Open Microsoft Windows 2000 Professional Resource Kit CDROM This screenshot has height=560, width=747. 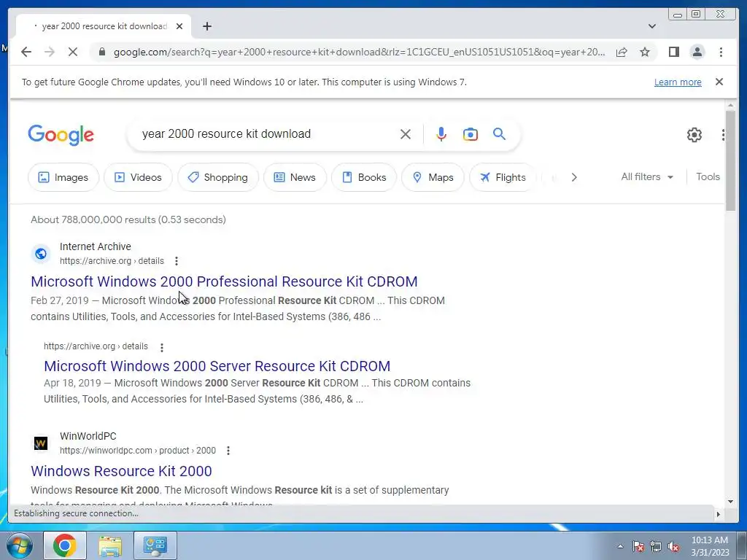(224, 281)
